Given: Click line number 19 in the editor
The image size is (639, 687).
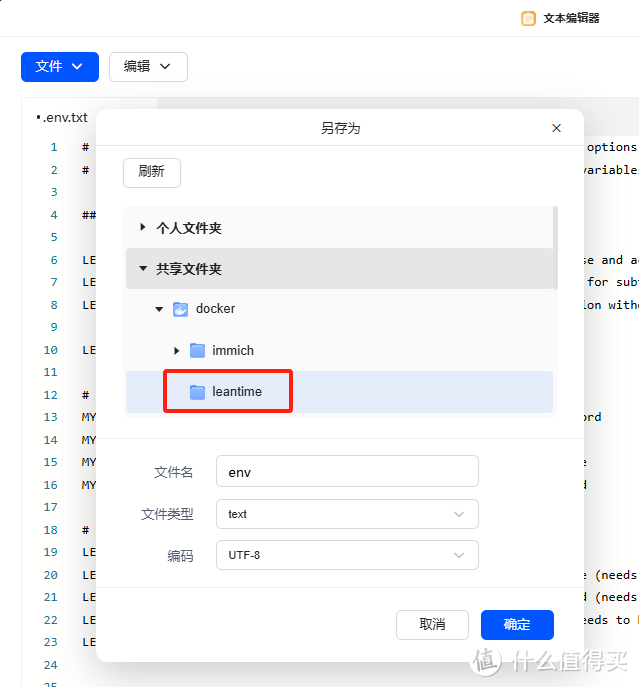Looking at the screenshot, I should 50,552.
